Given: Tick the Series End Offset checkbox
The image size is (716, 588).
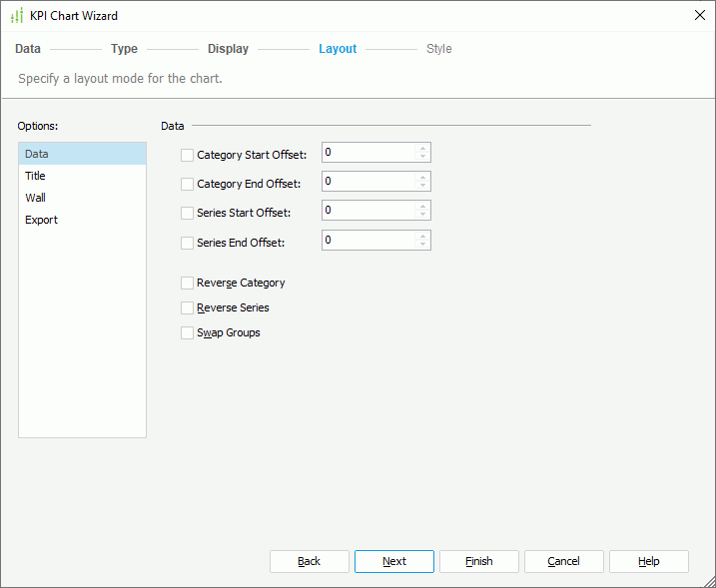Looking at the screenshot, I should coord(187,243).
